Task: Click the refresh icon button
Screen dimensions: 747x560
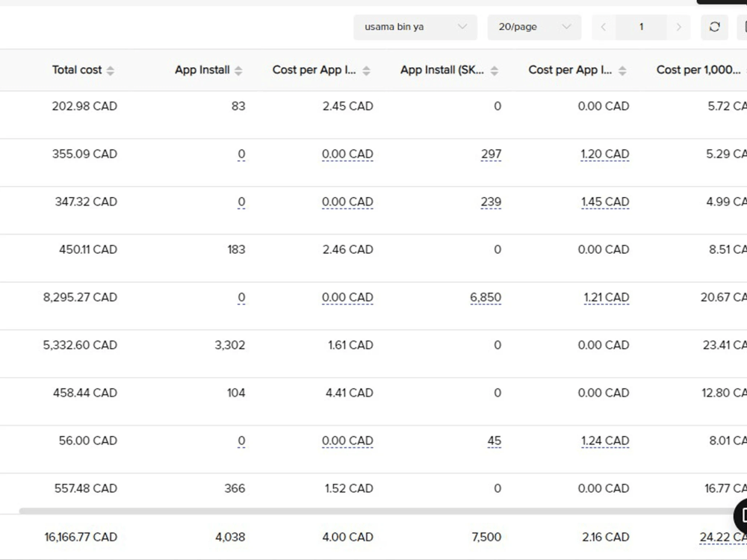Action: tap(714, 27)
